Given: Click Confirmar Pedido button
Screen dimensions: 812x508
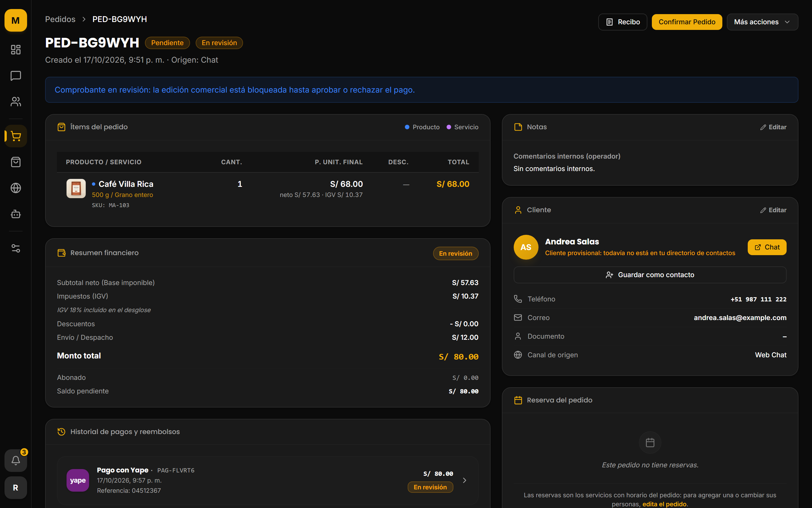Looking at the screenshot, I should [687, 22].
